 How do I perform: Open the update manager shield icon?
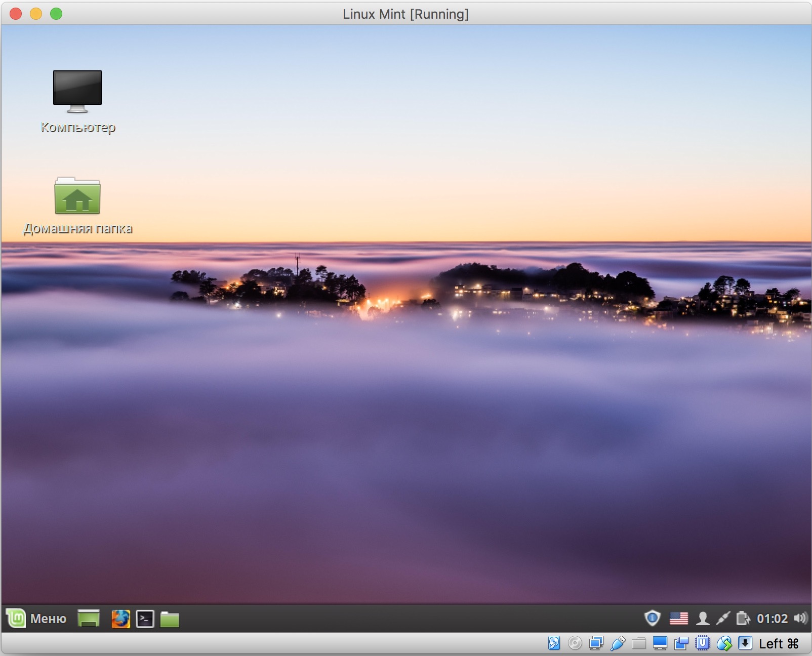653,618
